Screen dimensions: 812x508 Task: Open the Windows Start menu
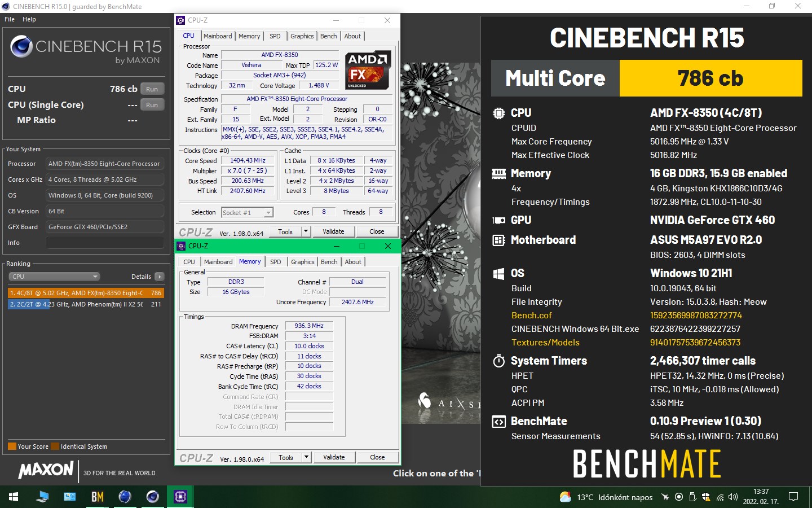pyautogui.click(x=14, y=497)
